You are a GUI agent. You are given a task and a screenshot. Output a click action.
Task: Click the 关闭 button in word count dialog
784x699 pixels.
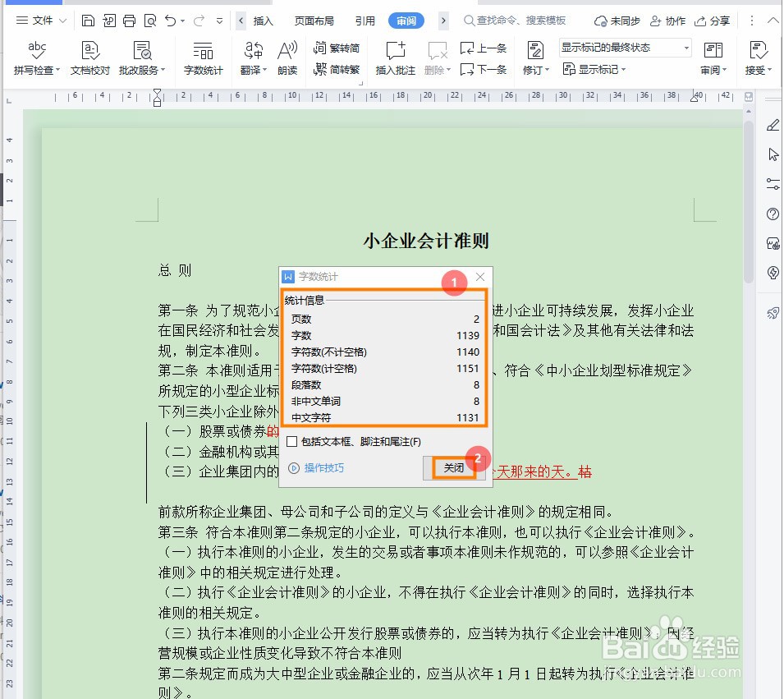point(453,467)
